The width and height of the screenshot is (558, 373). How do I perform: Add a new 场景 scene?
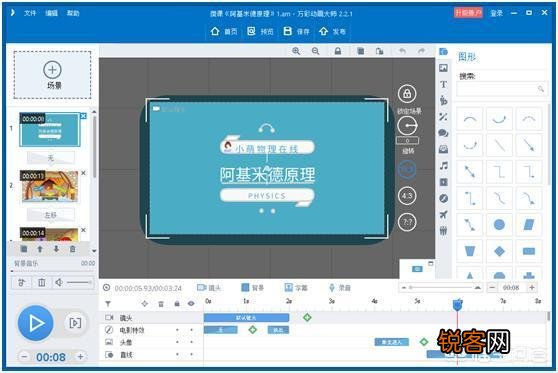[52, 75]
